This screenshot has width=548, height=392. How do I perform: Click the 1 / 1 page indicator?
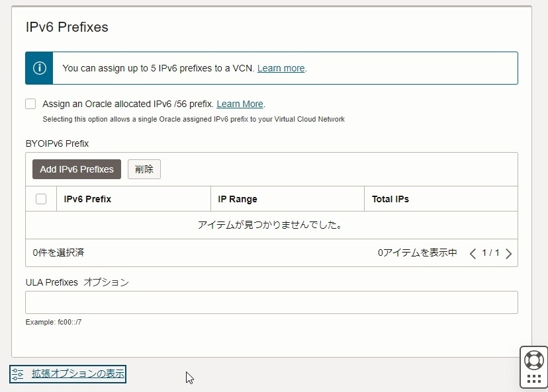(490, 253)
